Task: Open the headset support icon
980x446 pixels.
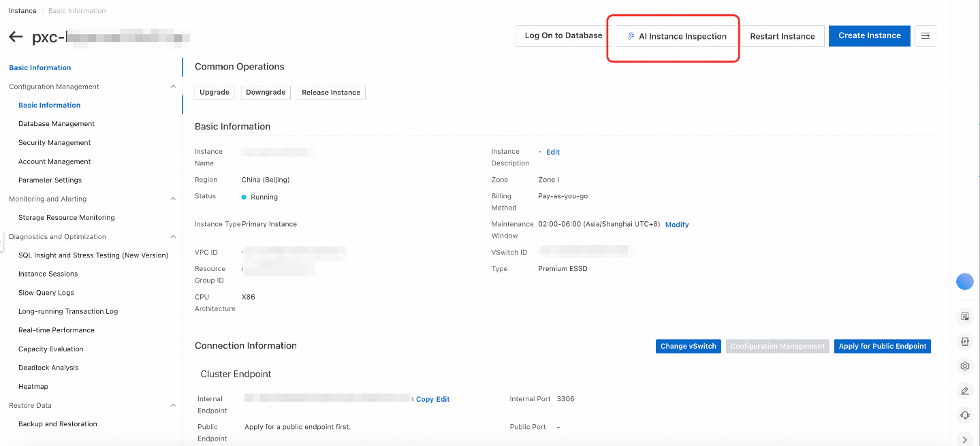Action: (965, 415)
